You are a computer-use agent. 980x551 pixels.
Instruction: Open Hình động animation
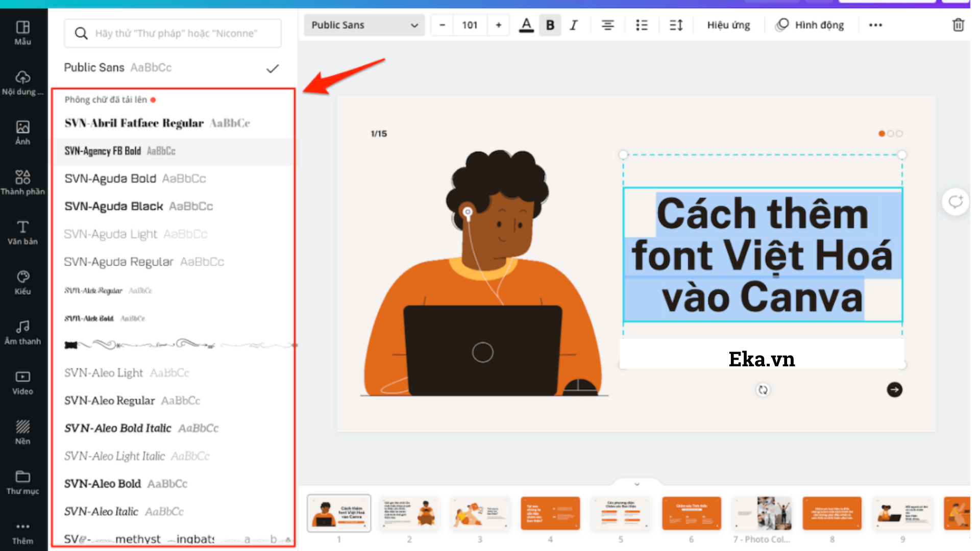[810, 25]
